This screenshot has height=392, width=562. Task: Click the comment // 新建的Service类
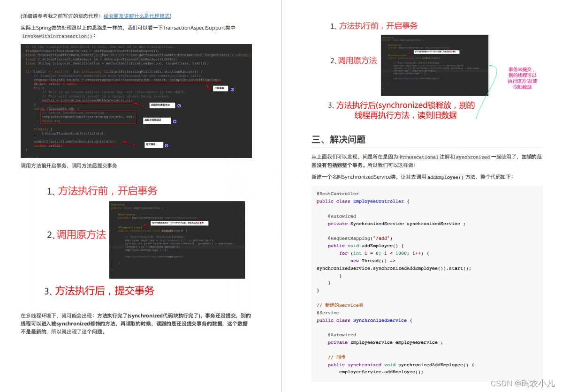(x=340, y=305)
